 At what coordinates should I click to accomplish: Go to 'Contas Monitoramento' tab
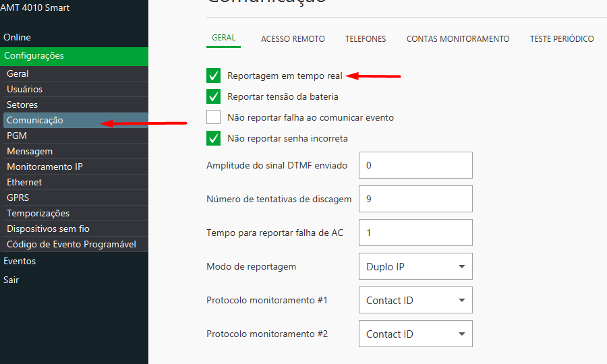(457, 39)
